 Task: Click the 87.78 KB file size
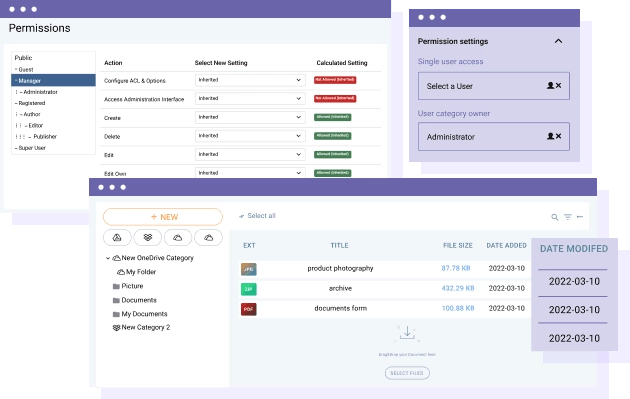click(x=456, y=268)
